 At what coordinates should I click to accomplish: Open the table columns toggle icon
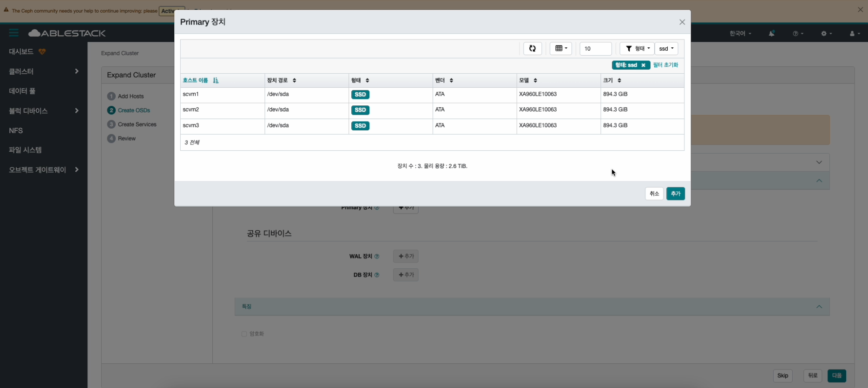[561, 49]
